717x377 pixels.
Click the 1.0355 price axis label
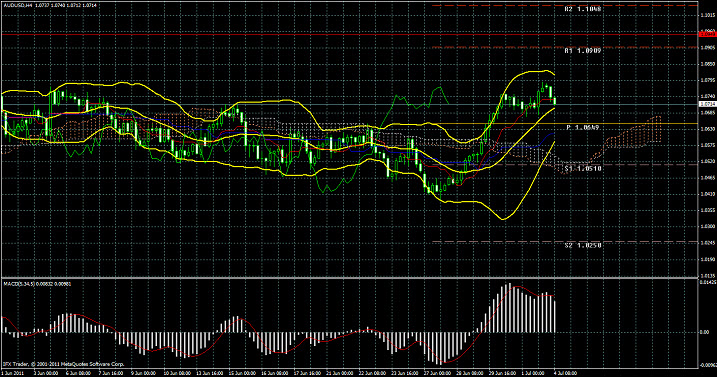[x=707, y=210]
